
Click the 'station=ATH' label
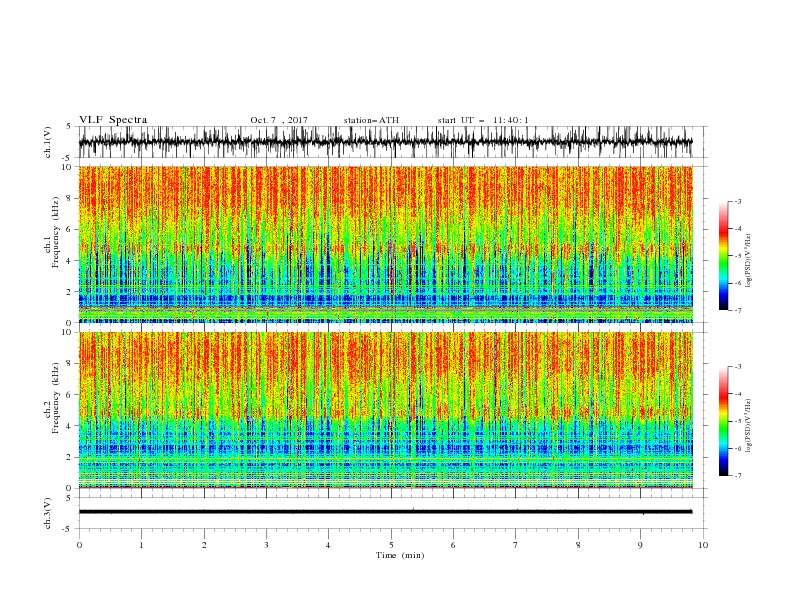point(371,120)
